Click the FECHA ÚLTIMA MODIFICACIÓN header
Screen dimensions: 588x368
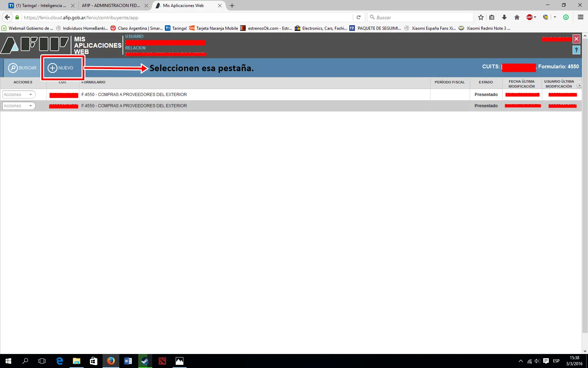tap(521, 84)
